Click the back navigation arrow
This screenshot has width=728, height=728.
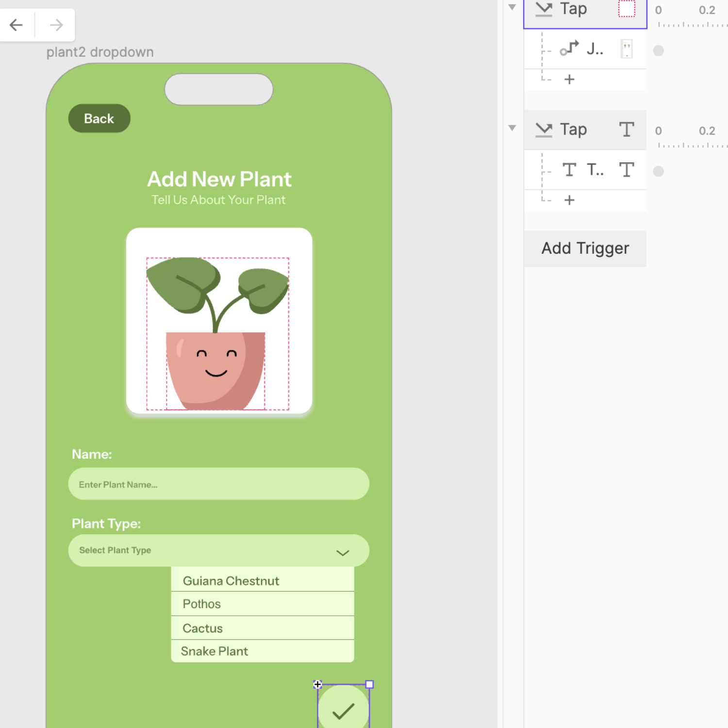click(x=16, y=24)
